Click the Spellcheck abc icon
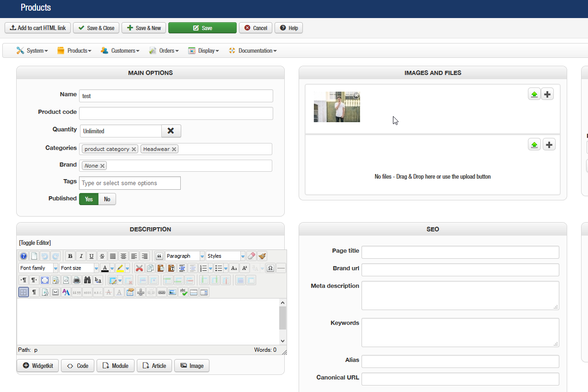 [x=183, y=292]
